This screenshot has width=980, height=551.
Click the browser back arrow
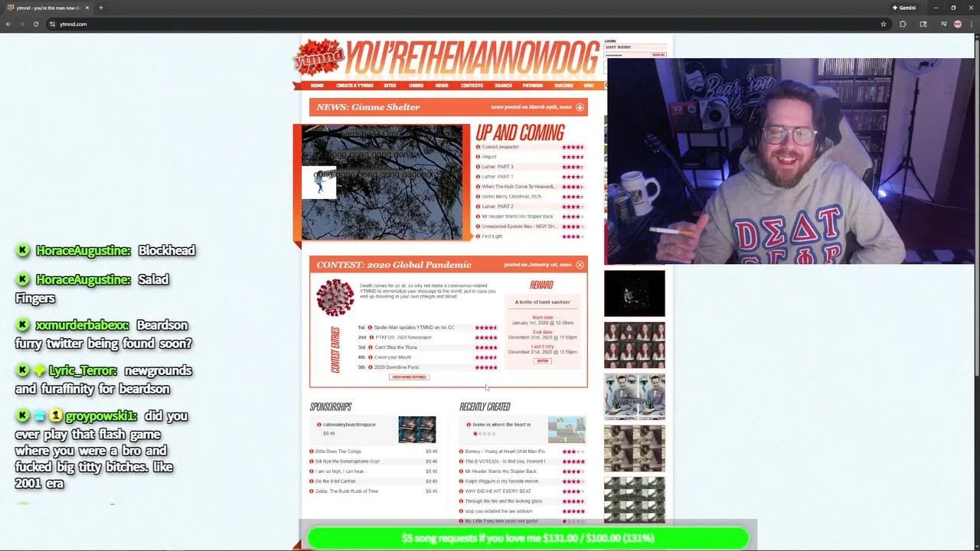tap(8, 24)
